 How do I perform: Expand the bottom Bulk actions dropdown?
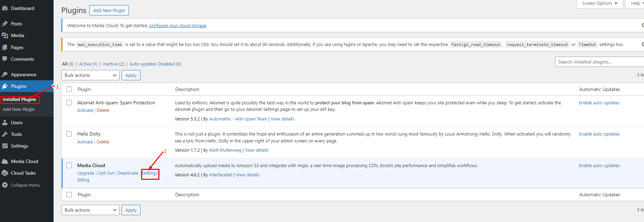(x=90, y=210)
